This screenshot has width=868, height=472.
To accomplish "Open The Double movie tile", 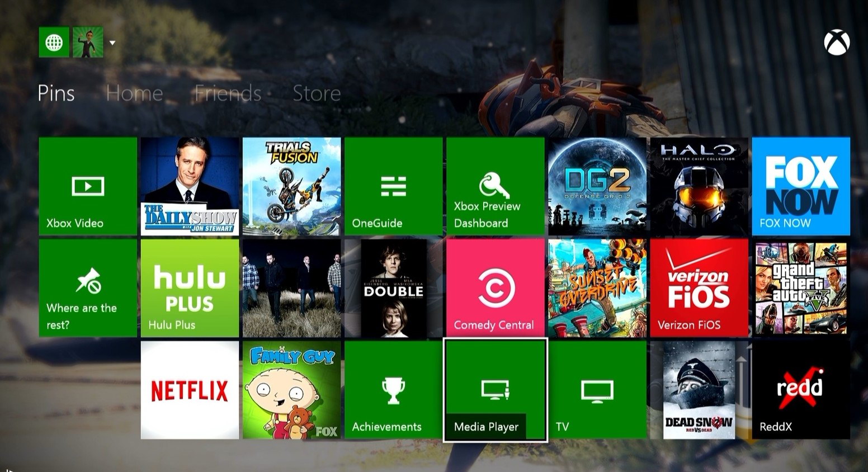I will pos(393,288).
